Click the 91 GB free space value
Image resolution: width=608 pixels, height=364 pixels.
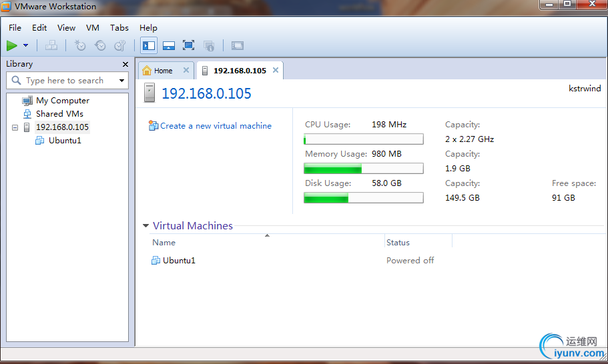click(563, 198)
